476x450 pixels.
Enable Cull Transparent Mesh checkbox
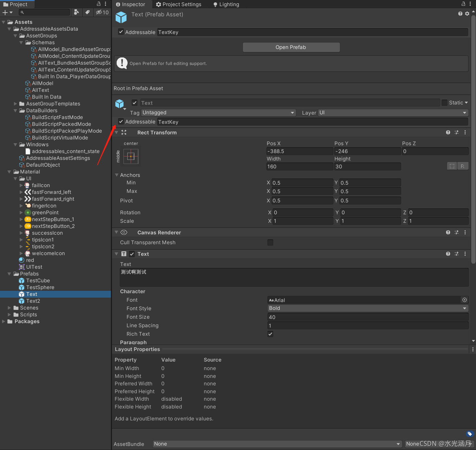click(270, 243)
